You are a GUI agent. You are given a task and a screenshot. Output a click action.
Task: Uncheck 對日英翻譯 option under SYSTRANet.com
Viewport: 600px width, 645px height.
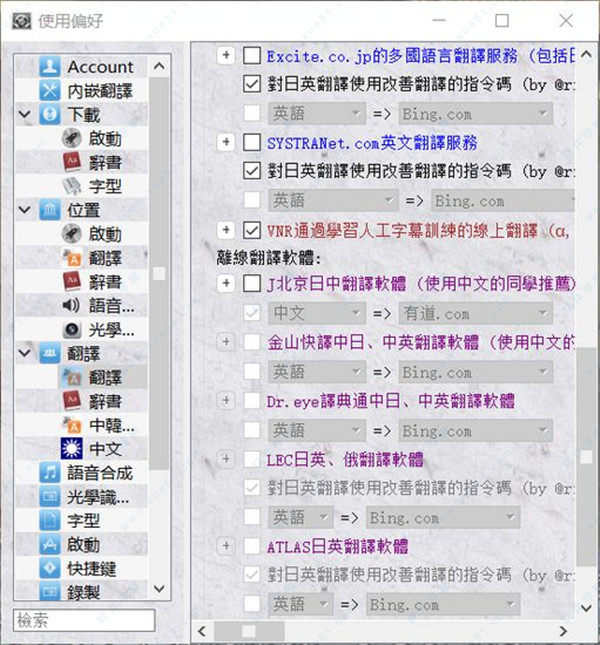coord(252,171)
